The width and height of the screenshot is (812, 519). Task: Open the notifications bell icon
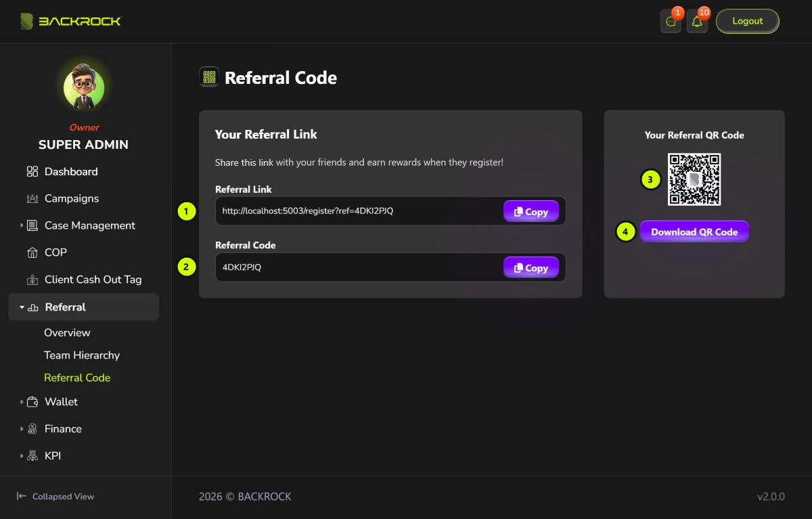[x=697, y=22]
